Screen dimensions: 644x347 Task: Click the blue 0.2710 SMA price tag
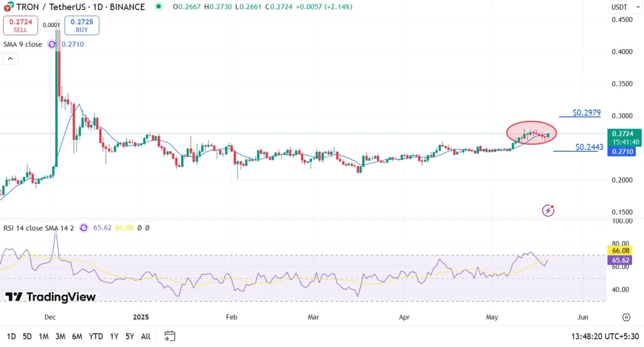(x=622, y=151)
